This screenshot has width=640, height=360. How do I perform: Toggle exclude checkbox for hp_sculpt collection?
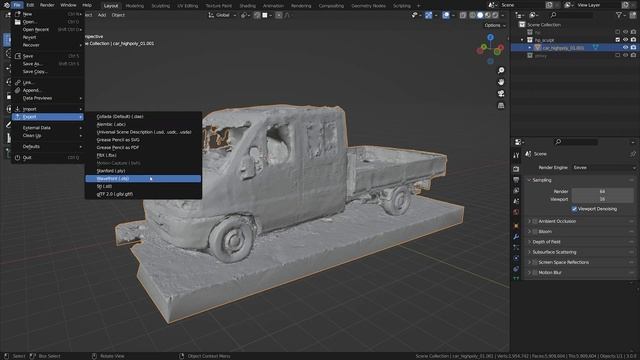pyautogui.click(x=618, y=40)
